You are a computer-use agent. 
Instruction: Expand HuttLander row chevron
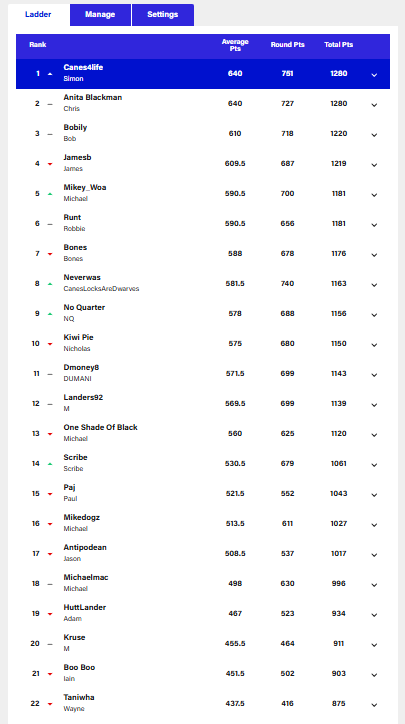point(374,615)
